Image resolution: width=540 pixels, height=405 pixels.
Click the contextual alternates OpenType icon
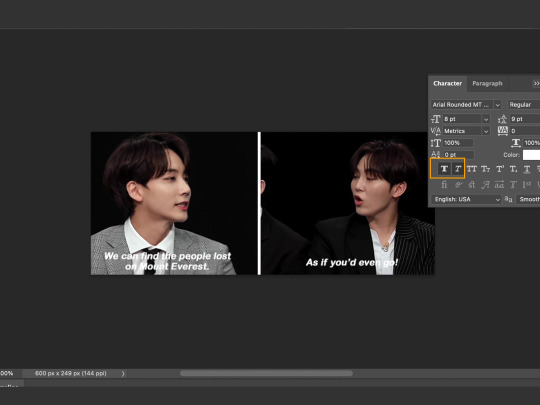pyautogui.click(x=458, y=185)
